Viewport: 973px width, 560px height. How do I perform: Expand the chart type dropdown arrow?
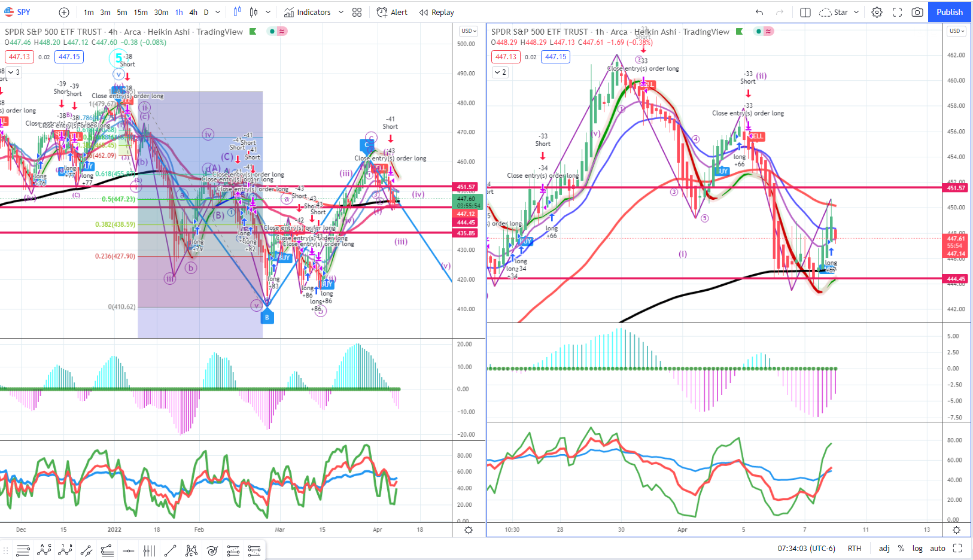(268, 12)
